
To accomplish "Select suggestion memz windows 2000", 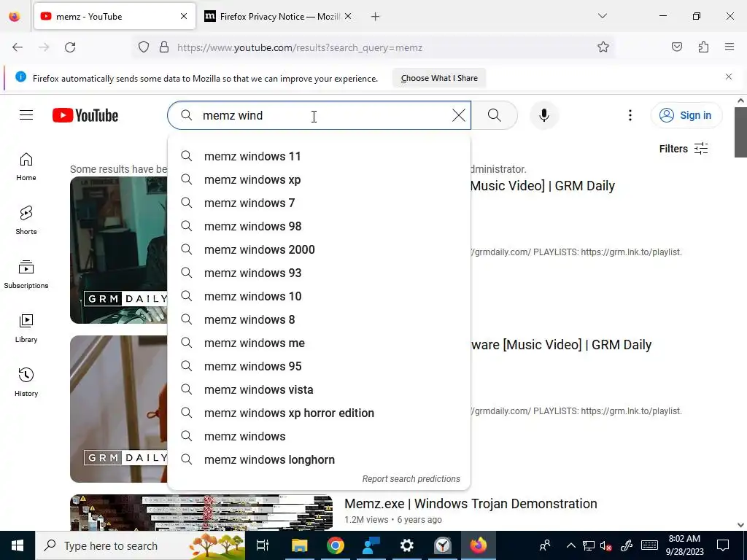I will click(319, 249).
